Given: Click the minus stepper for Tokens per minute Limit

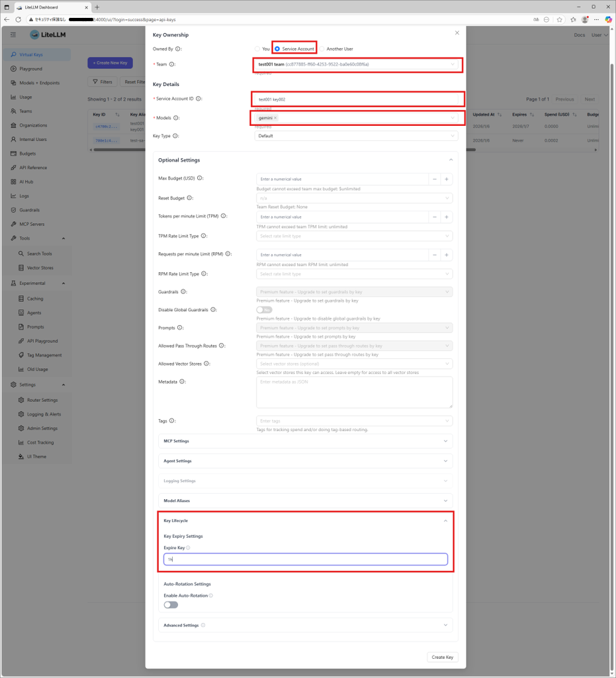Looking at the screenshot, I should [434, 217].
